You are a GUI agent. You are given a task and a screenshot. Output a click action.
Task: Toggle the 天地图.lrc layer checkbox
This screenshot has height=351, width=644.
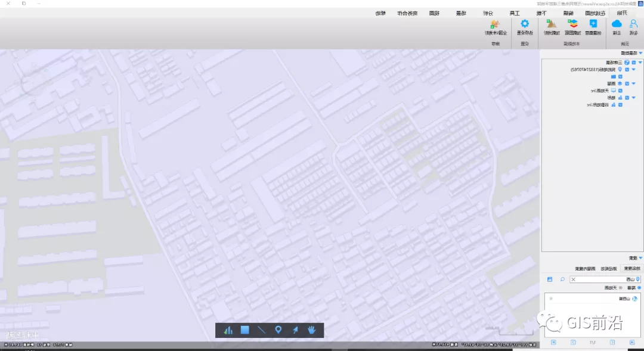tap(620, 91)
